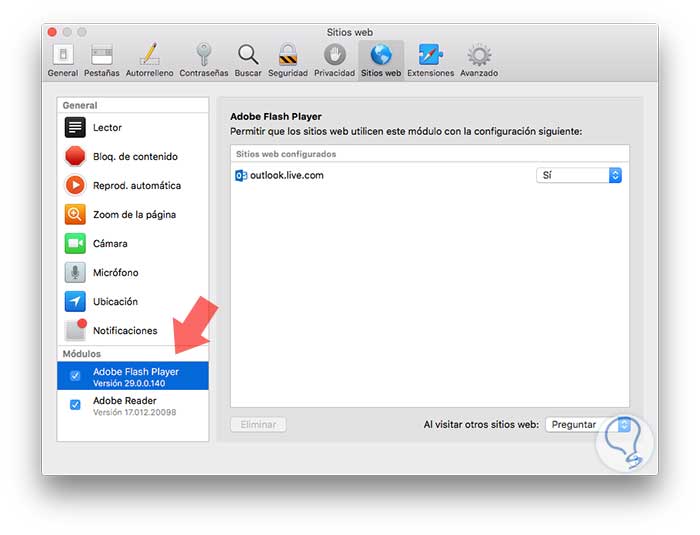Click the Micrófono label
This screenshot has height=535, width=700.
click(116, 272)
